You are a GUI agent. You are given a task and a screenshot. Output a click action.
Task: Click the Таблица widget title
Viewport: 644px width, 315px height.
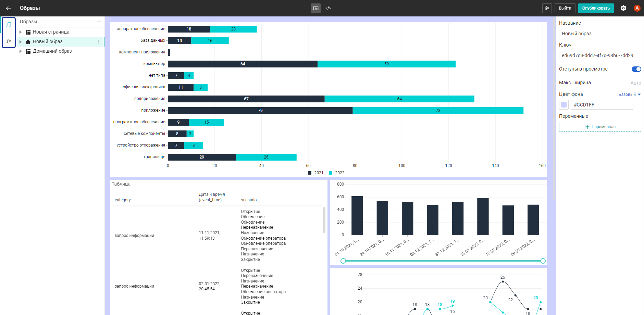[121, 184]
